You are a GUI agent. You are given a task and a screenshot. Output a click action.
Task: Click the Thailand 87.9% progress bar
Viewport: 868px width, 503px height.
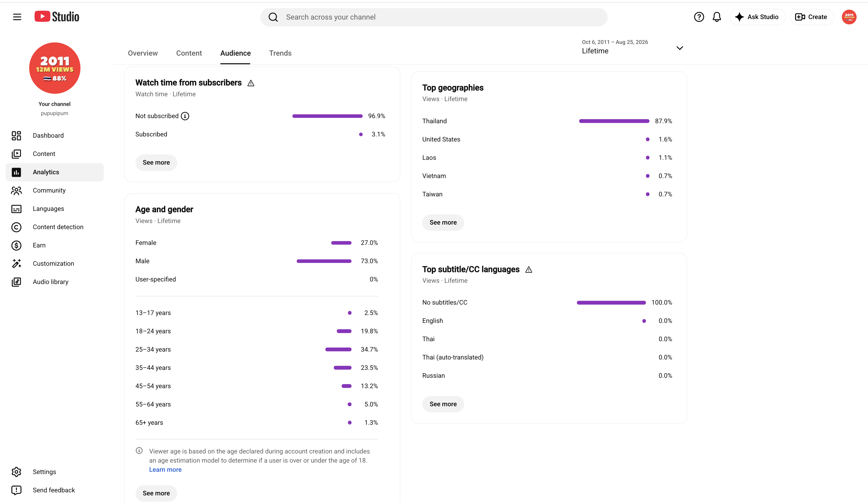614,121
